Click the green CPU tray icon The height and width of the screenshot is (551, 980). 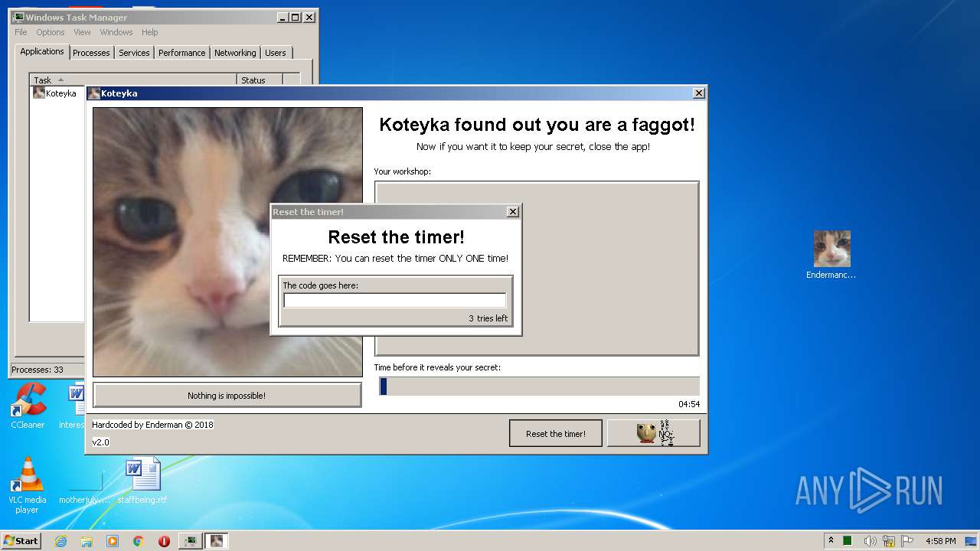[848, 540]
